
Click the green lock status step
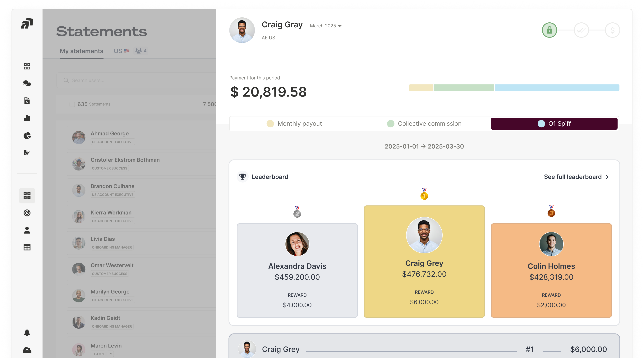(549, 30)
